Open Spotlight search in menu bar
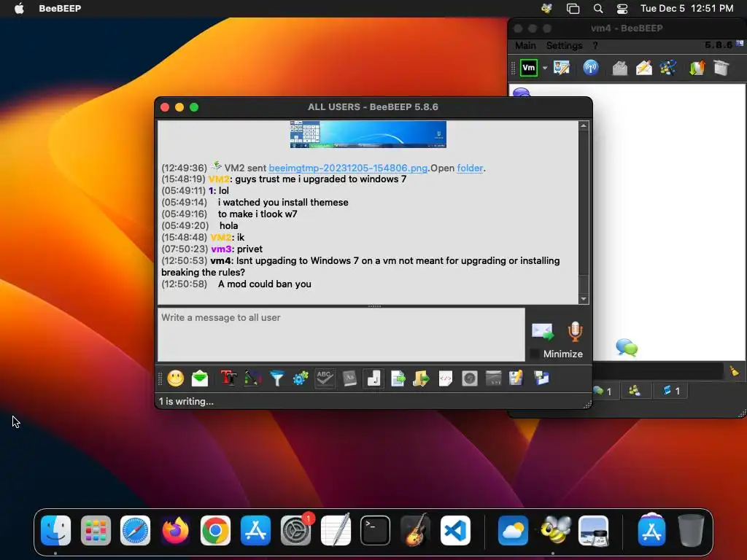 [x=598, y=9]
